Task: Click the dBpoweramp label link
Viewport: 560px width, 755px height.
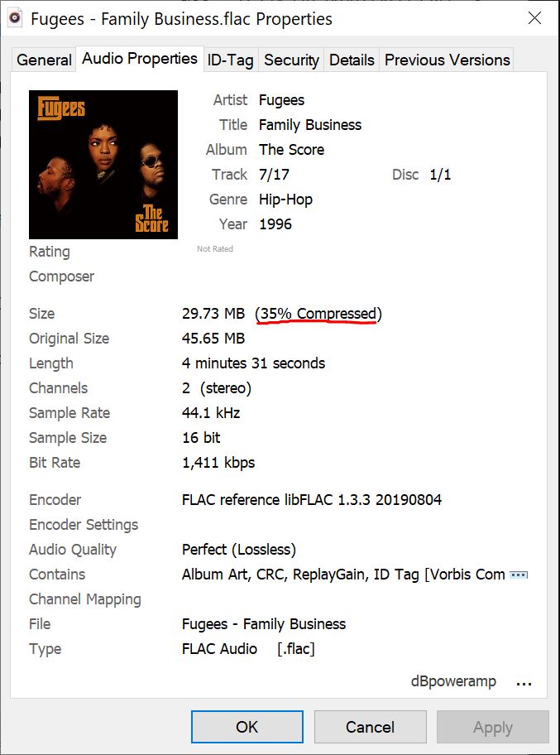Action: [453, 682]
